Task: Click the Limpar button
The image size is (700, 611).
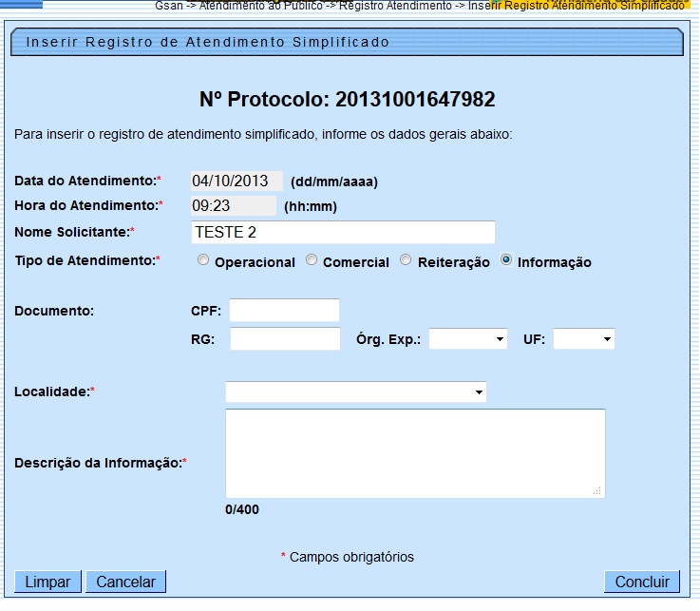Action: (x=47, y=582)
